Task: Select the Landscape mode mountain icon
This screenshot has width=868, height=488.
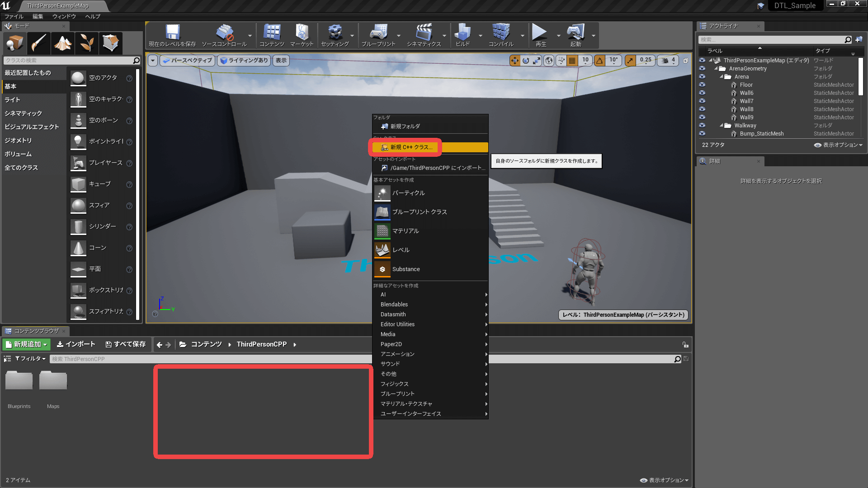Action: pos(63,43)
